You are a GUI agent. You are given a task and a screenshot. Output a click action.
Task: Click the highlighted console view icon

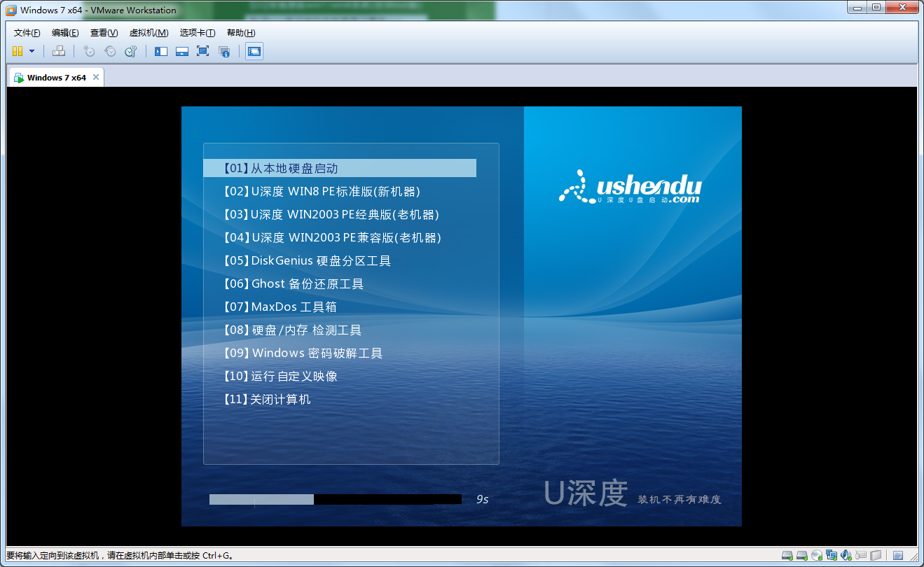click(254, 51)
